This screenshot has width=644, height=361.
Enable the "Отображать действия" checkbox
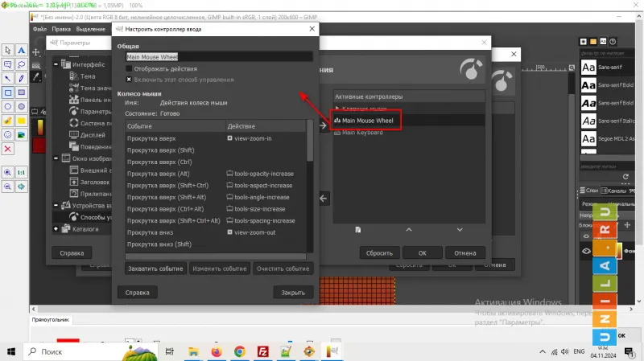tap(129, 69)
